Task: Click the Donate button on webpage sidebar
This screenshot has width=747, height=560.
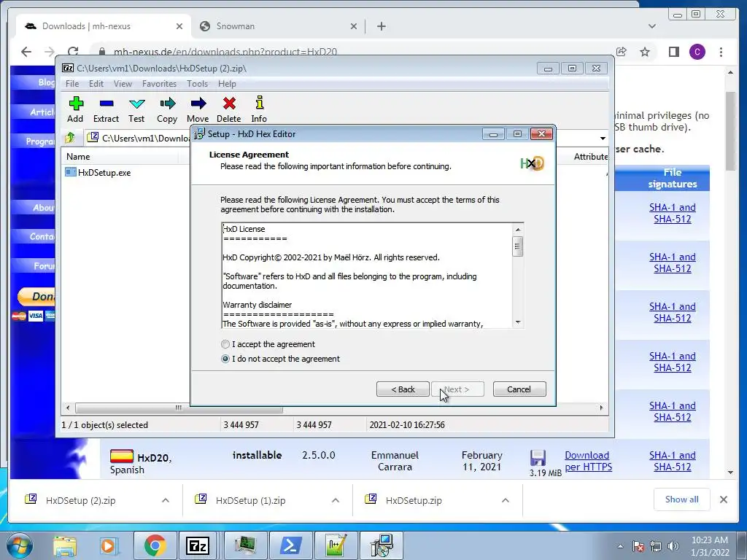Action: coord(36,297)
